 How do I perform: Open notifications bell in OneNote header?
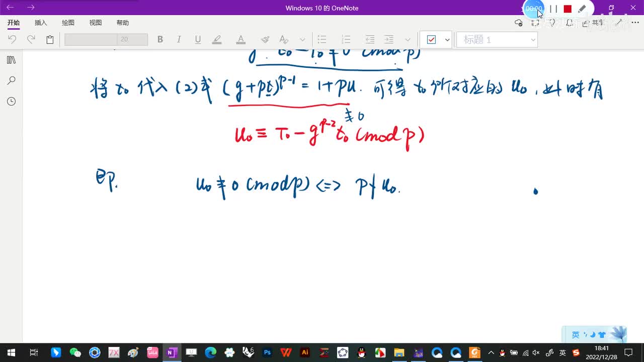click(569, 23)
